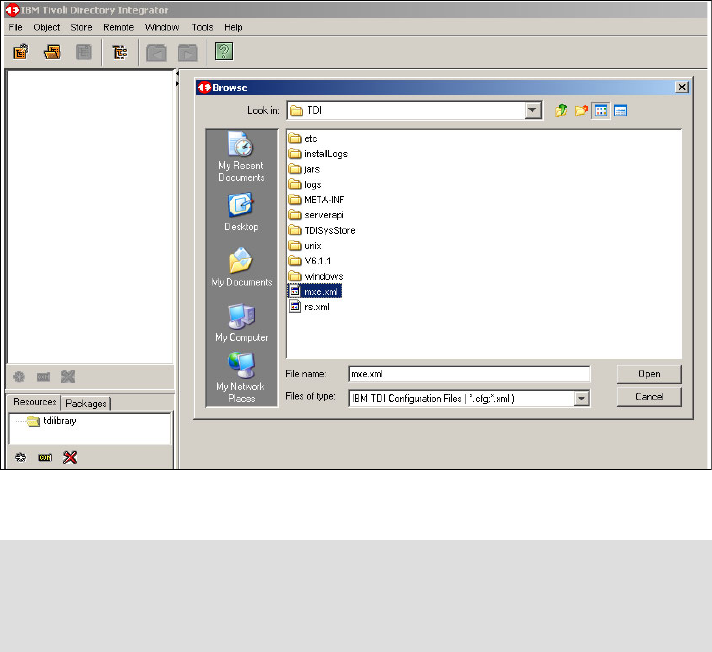Image resolution: width=712 pixels, height=652 pixels.
Task: Click the gear icon below Resources panel
Action: (x=20, y=457)
